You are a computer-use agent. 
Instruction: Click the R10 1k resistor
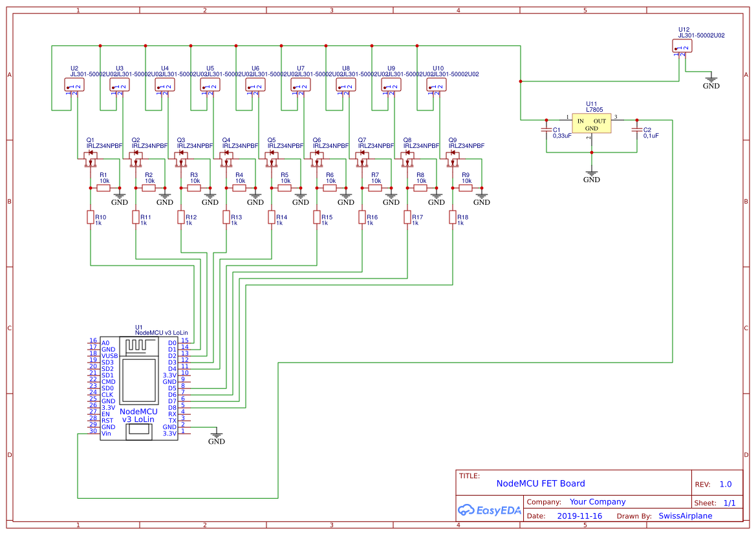pyautogui.click(x=90, y=217)
